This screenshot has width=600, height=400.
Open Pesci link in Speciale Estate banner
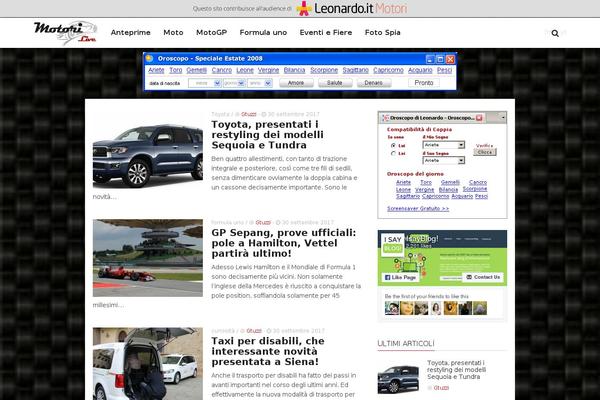click(x=445, y=70)
